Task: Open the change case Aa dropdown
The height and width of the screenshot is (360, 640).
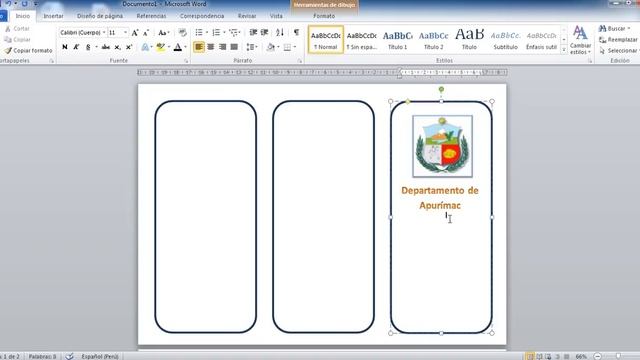Action: point(163,32)
